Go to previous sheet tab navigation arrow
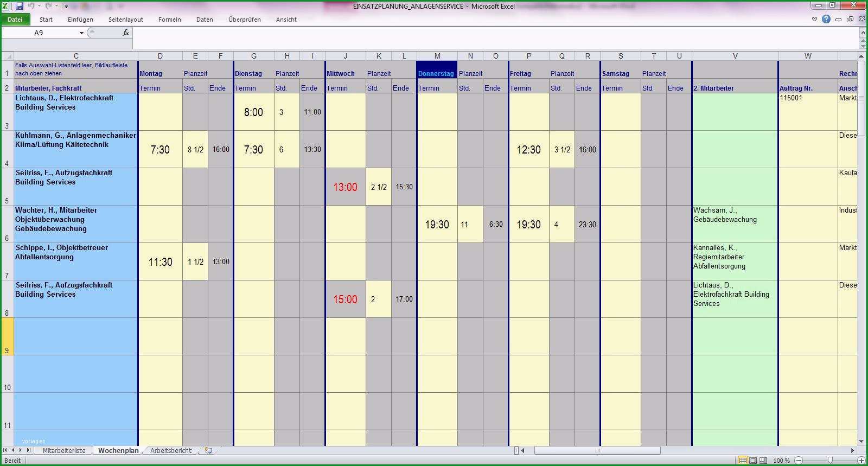The height and width of the screenshot is (466, 868). [x=14, y=450]
